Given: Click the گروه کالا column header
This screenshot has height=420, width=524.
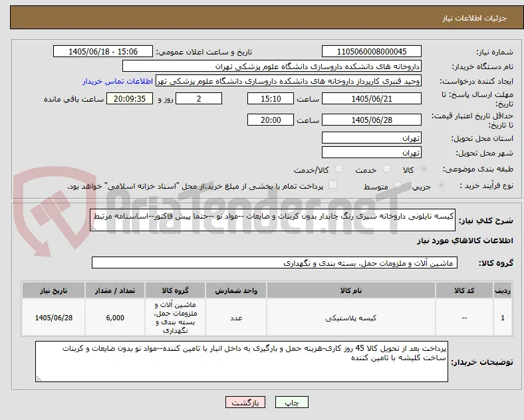Looking at the screenshot, I should click(175, 290).
